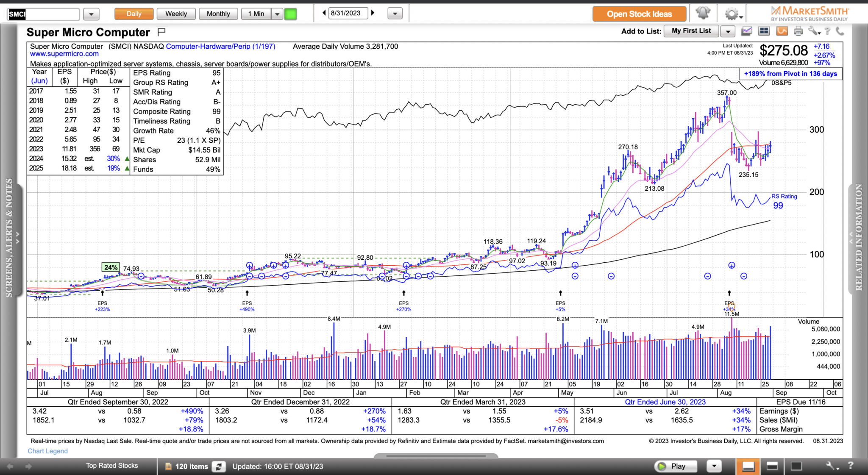
Task: Switch to the Monthly chart tab
Action: 218,14
